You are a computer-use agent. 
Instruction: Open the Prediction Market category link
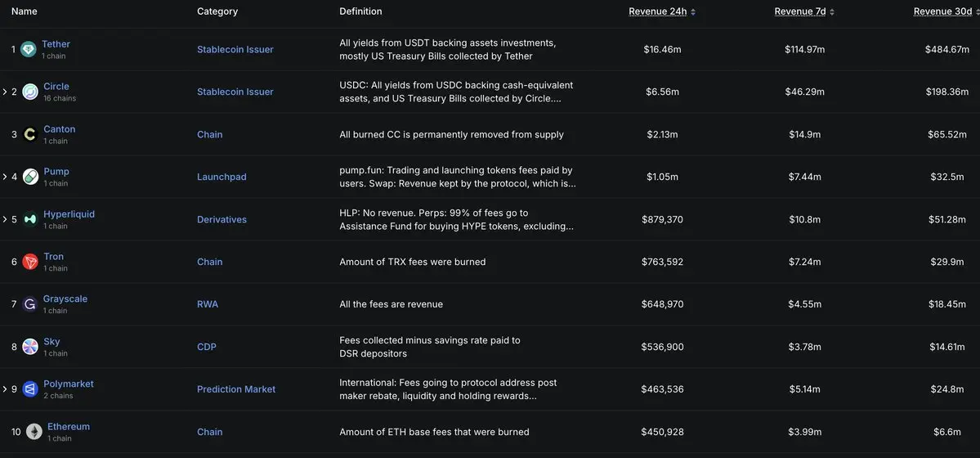(x=236, y=389)
